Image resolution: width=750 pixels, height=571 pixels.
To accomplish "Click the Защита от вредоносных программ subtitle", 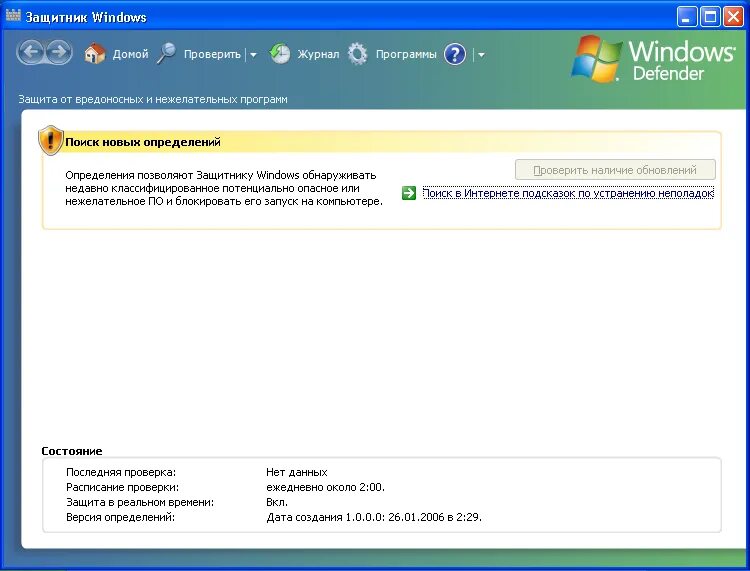I will tap(153, 99).
